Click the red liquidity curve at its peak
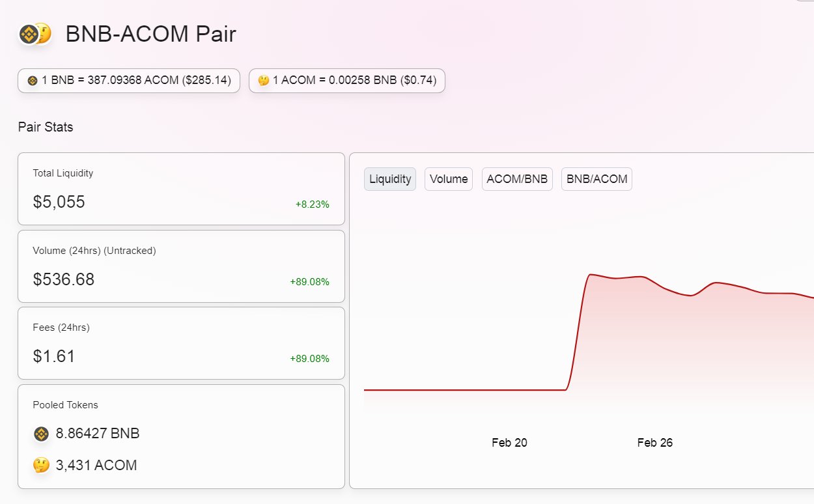This screenshot has width=814, height=504. click(x=590, y=275)
